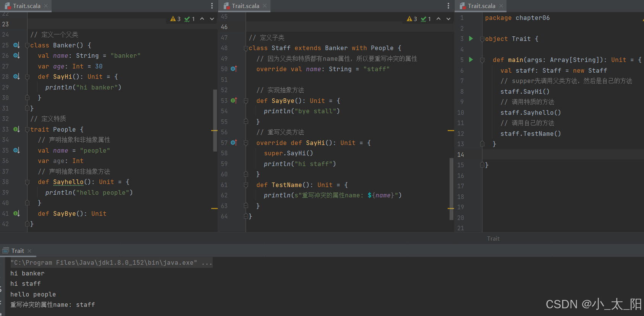Open middle editor tab options three-dot menu

(x=448, y=6)
